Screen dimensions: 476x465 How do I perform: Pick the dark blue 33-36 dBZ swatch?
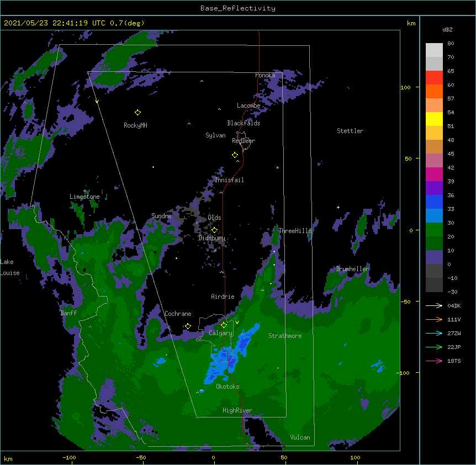pos(434,202)
